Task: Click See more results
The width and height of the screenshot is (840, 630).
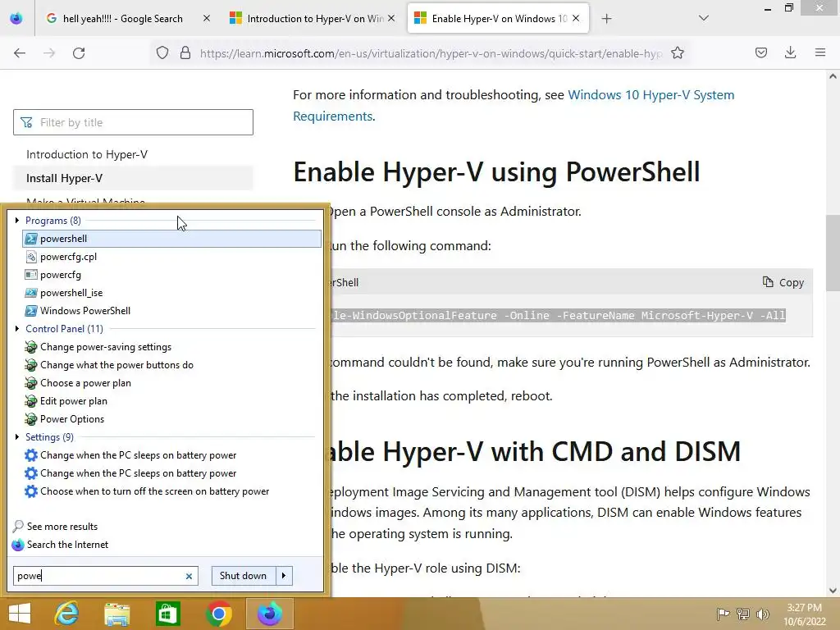Action: click(55, 527)
